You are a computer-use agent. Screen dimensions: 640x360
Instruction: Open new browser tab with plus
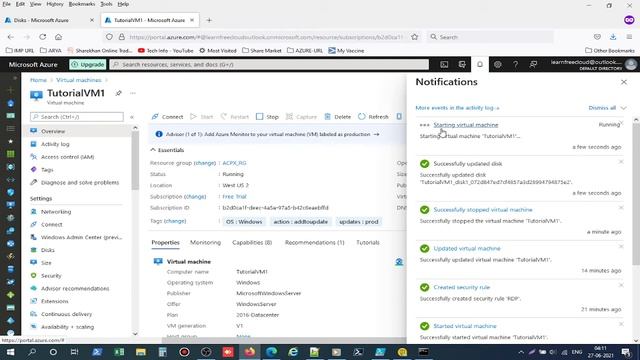209,20
